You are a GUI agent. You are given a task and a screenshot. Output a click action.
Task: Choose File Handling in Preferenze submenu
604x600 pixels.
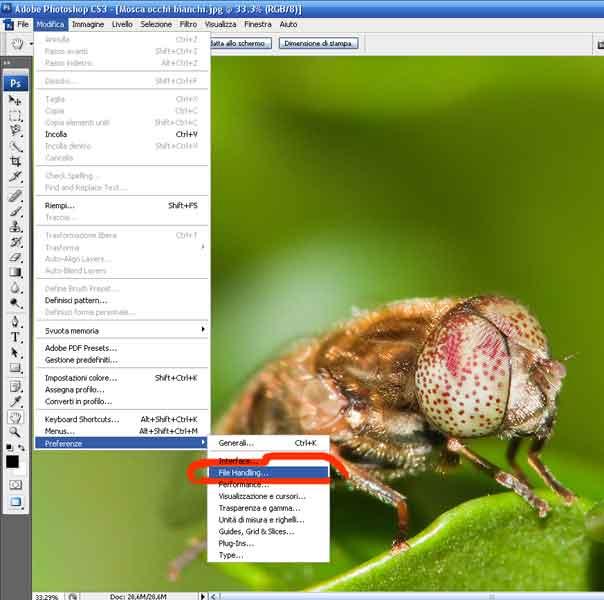click(x=244, y=472)
